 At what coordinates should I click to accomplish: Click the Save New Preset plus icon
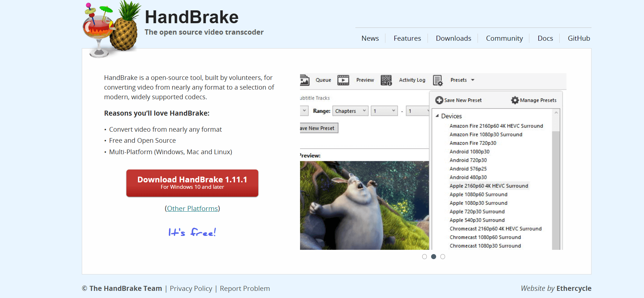coord(439,100)
